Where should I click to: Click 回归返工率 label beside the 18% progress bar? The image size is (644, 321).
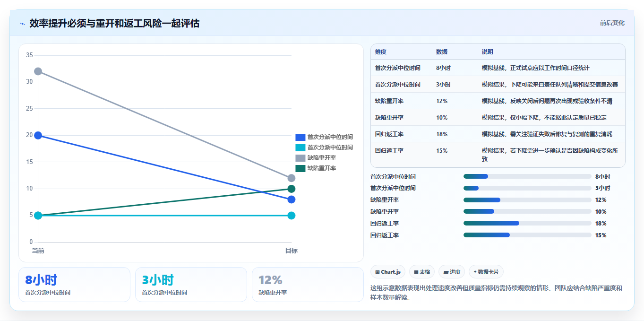[x=385, y=224]
